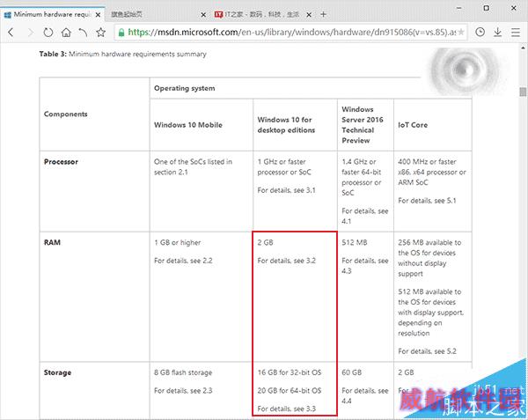Open the browser home page
Screen dimensions: 528x420
tap(66, 33)
